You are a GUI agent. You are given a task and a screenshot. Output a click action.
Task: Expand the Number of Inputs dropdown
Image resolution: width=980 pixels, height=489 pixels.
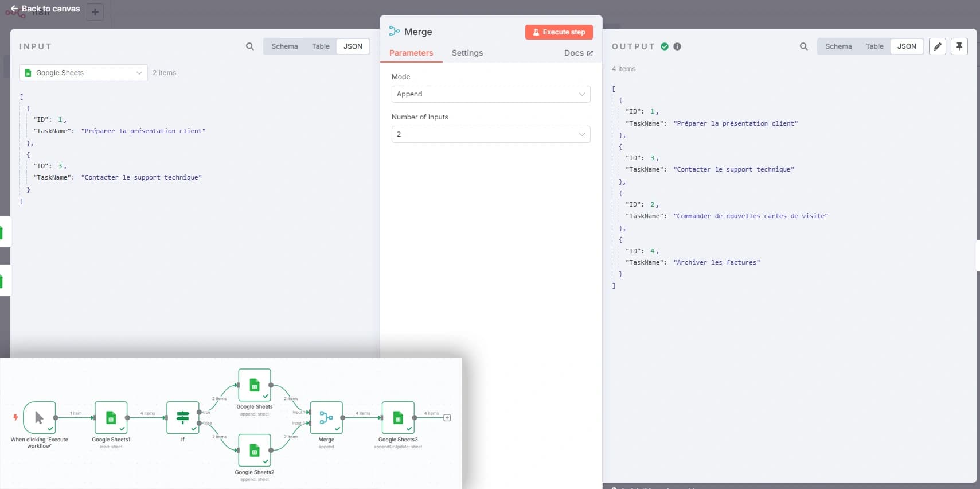pos(490,134)
